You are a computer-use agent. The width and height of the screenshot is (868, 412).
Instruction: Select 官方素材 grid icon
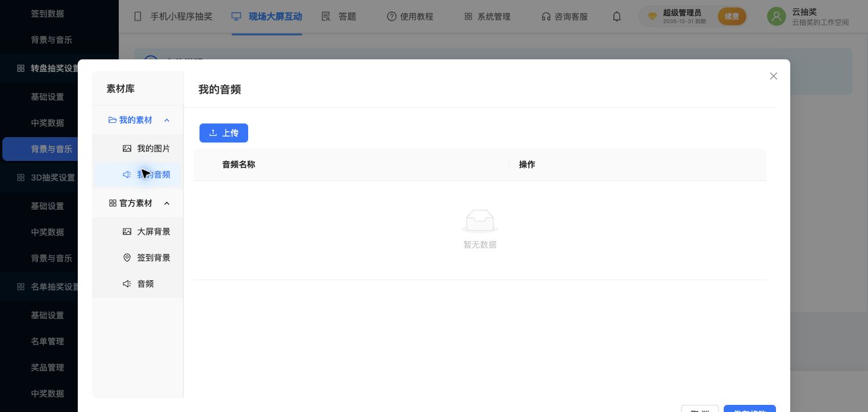coord(112,203)
